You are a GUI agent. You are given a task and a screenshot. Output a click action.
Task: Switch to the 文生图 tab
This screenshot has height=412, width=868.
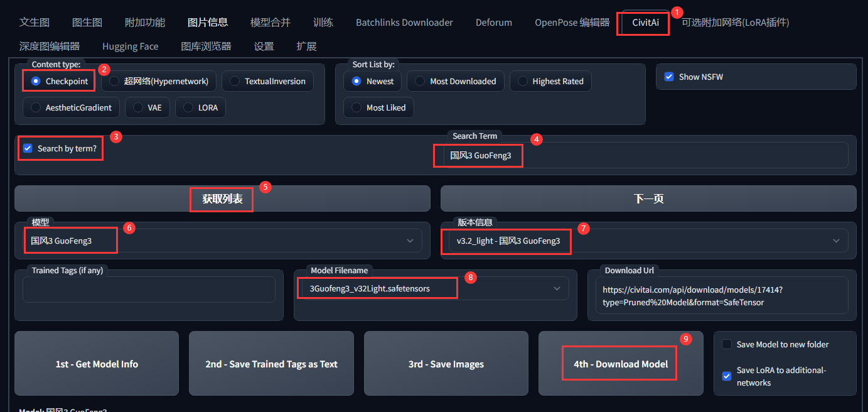point(35,23)
